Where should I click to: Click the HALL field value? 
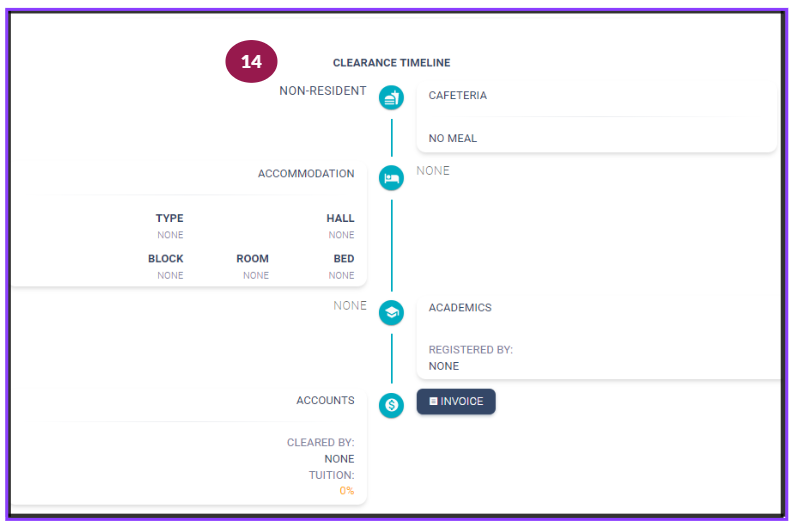(x=341, y=235)
